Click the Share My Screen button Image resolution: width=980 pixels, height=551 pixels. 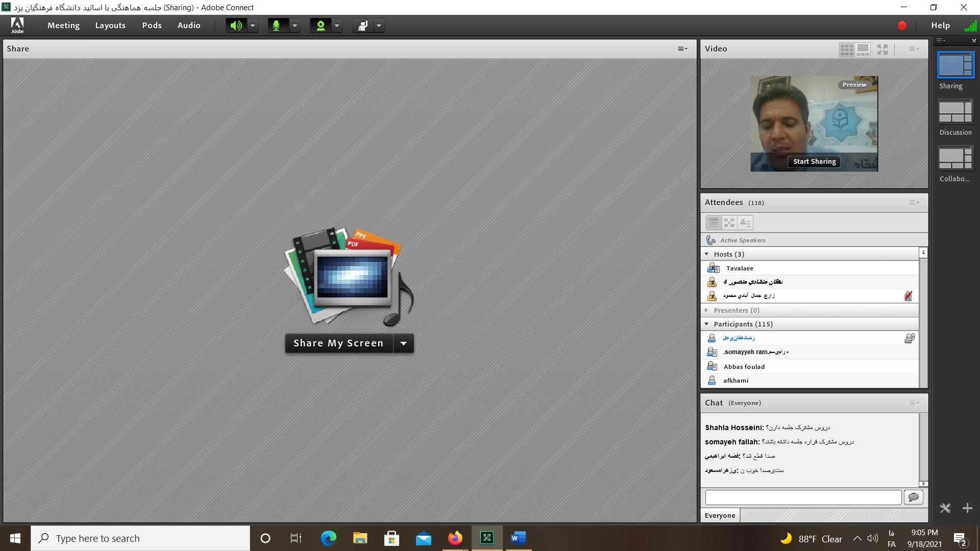click(x=338, y=343)
